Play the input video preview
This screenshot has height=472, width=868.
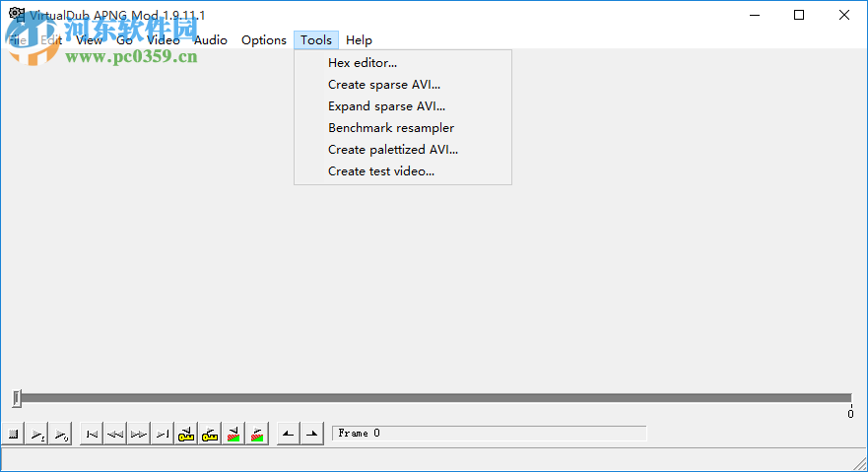tap(37, 434)
